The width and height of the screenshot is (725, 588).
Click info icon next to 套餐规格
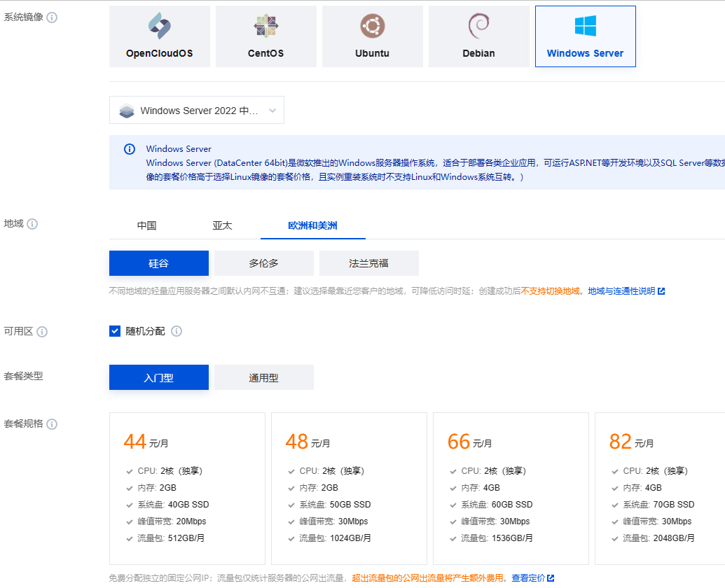[x=52, y=424]
